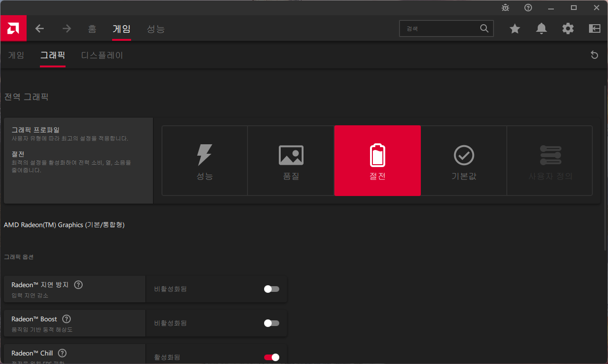Enable Radeon 지연 방지 toggle

(x=272, y=289)
